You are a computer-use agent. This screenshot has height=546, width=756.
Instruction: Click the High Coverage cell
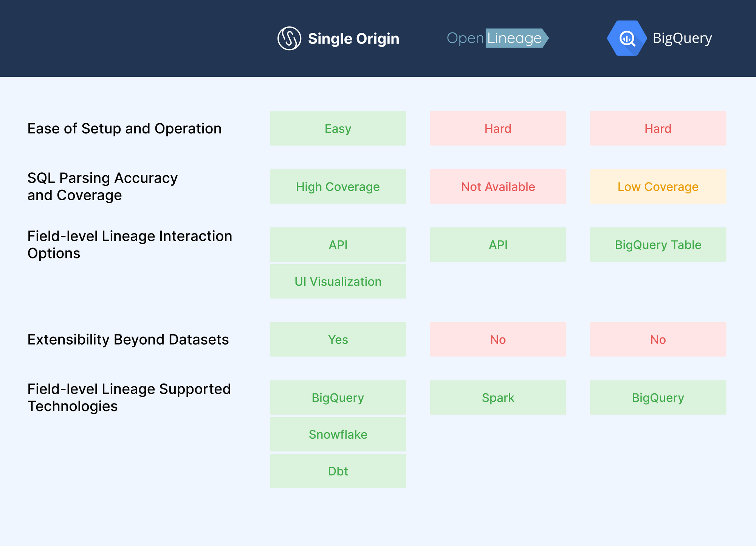[x=338, y=187]
